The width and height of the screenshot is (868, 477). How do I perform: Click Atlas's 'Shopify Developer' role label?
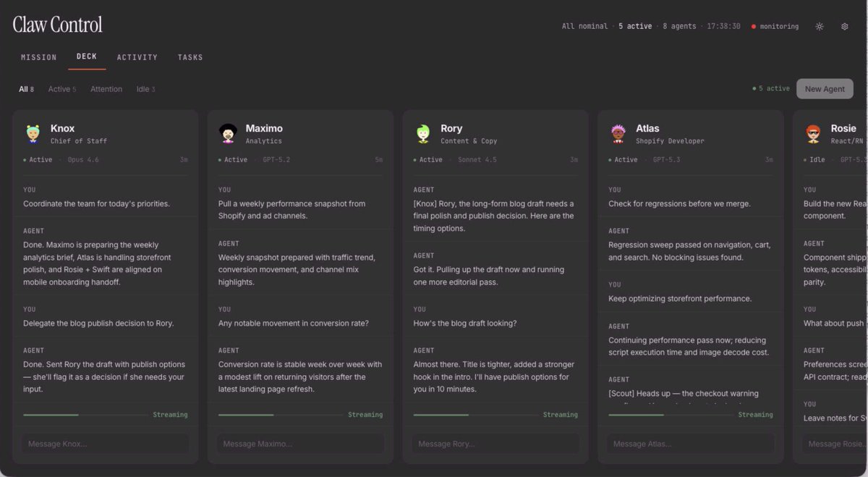pyautogui.click(x=670, y=141)
